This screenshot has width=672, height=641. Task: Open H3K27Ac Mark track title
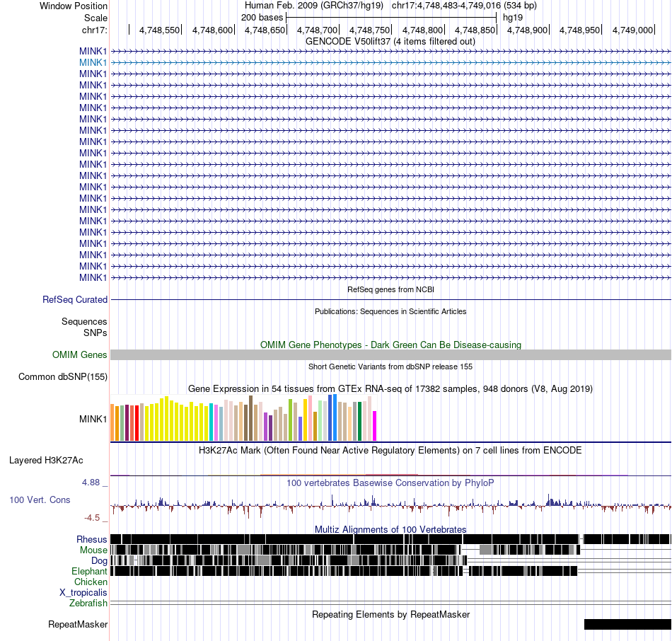click(x=390, y=450)
